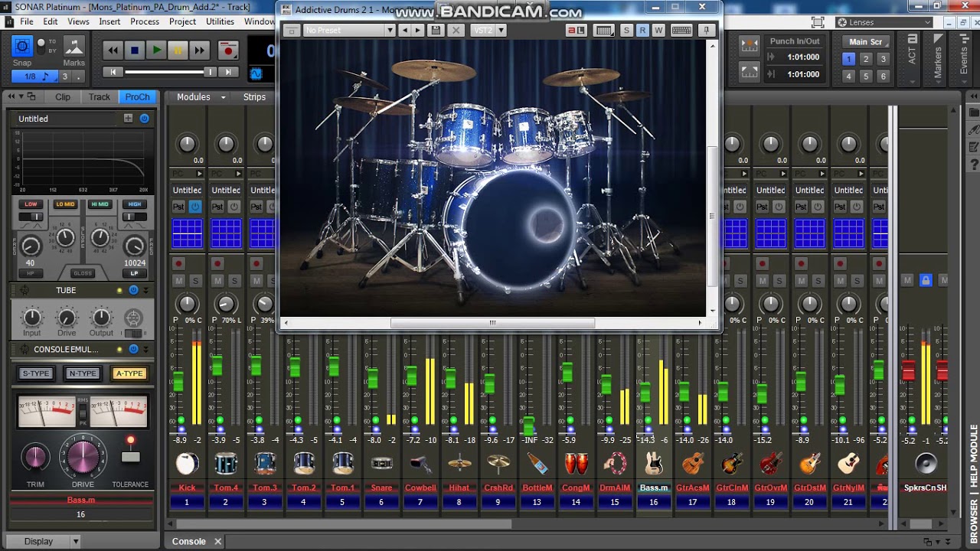Pause playback in the transport
Viewport: 980px width, 551px height.
[178, 51]
